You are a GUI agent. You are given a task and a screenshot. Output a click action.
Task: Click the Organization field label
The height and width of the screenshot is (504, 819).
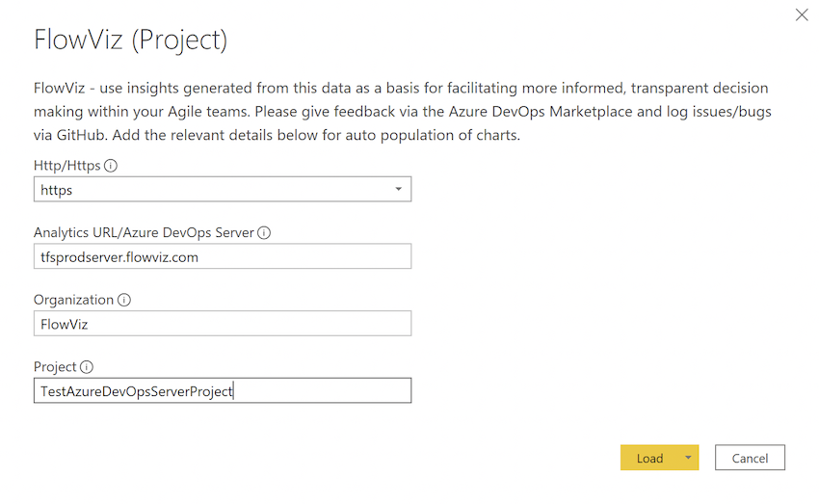tap(74, 300)
